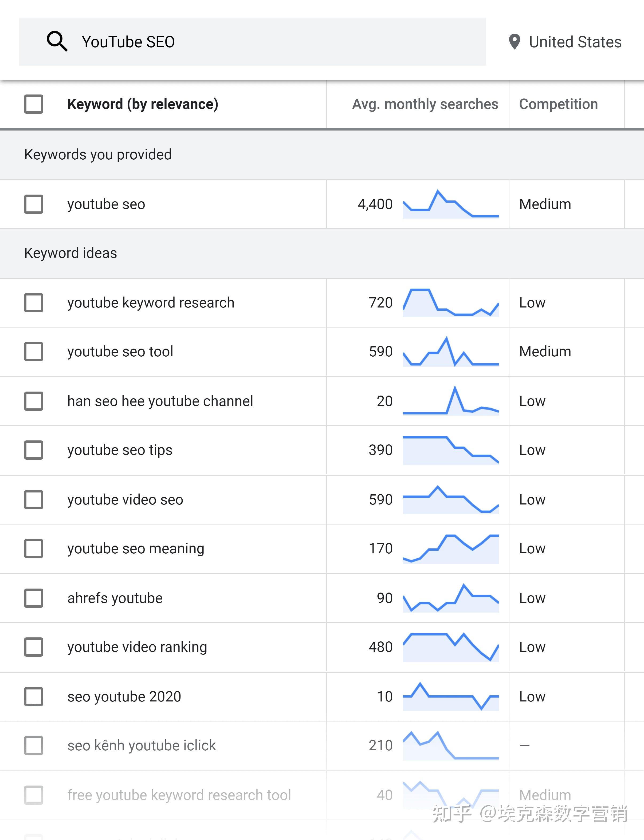Viewport: 644px width, 840px height.
Task: Sort by Competition column header
Action: [558, 104]
